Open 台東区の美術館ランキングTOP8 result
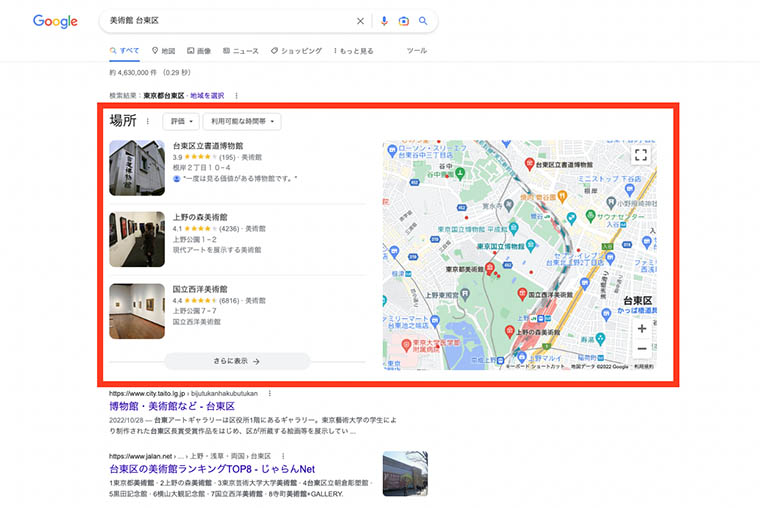The image size is (760, 508). pos(212,469)
